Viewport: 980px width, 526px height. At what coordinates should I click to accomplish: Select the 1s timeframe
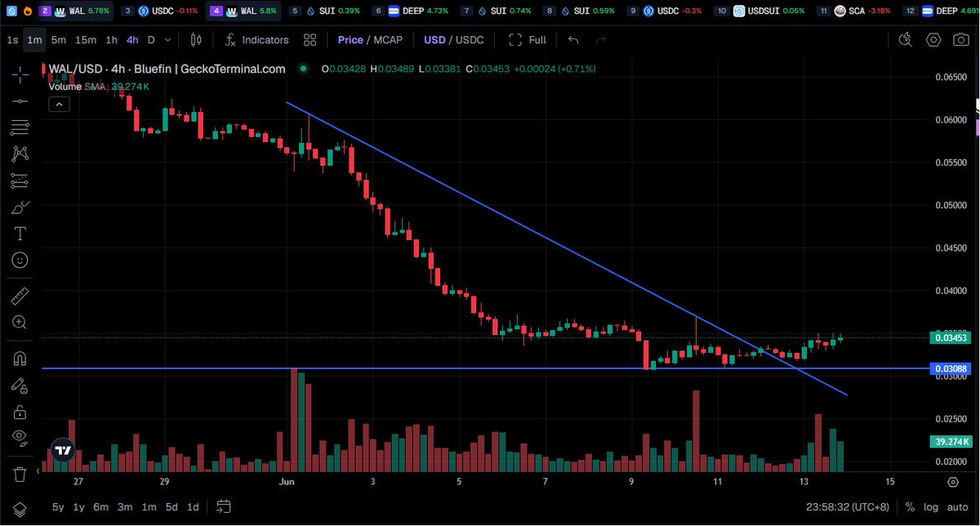12,39
